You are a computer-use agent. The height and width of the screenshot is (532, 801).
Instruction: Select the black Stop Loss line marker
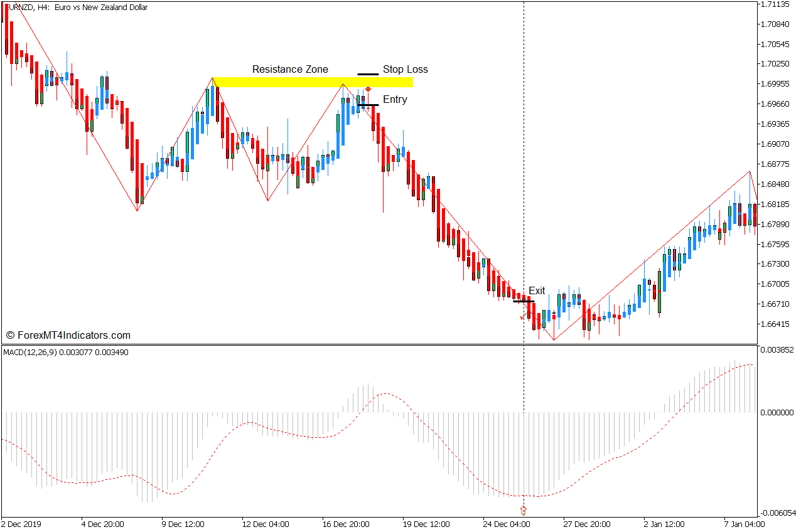tap(368, 75)
